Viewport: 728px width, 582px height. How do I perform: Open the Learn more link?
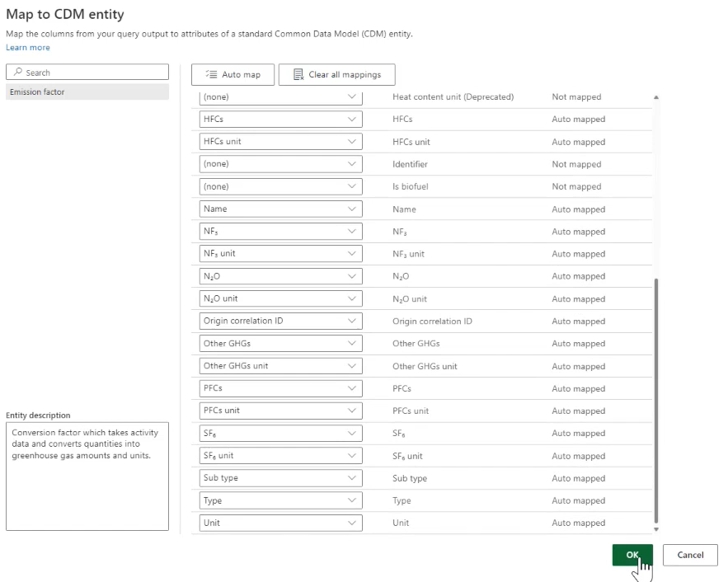point(28,47)
